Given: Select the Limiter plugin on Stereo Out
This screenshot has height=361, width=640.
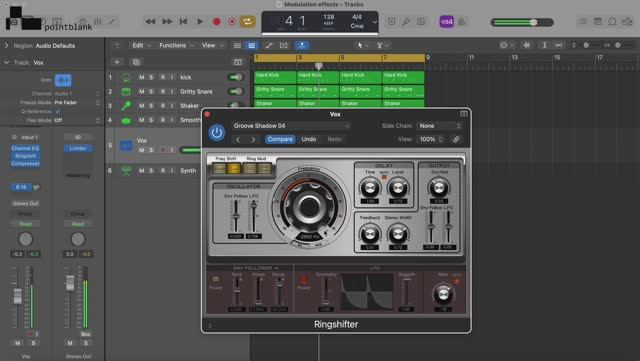Looking at the screenshot, I should (x=78, y=148).
